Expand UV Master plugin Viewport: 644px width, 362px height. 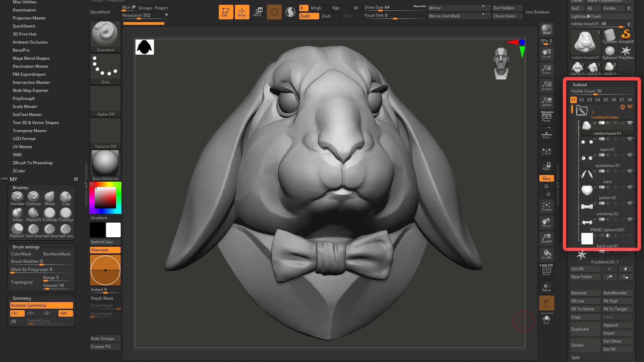[22, 147]
